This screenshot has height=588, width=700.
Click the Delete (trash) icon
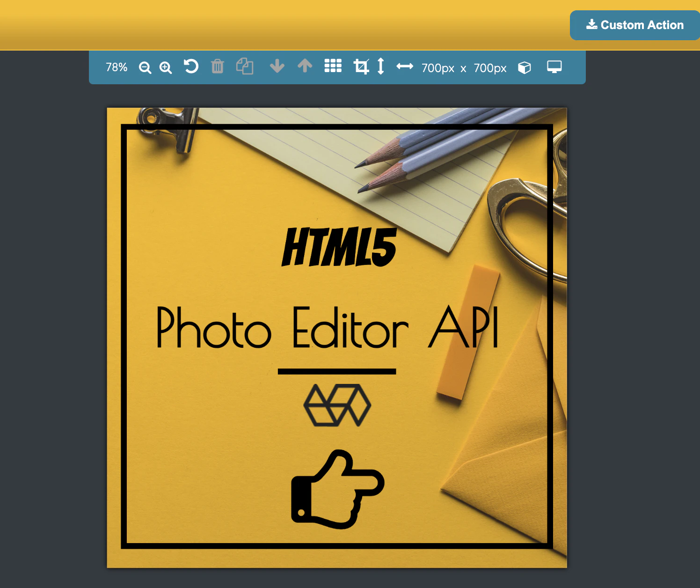click(x=218, y=67)
